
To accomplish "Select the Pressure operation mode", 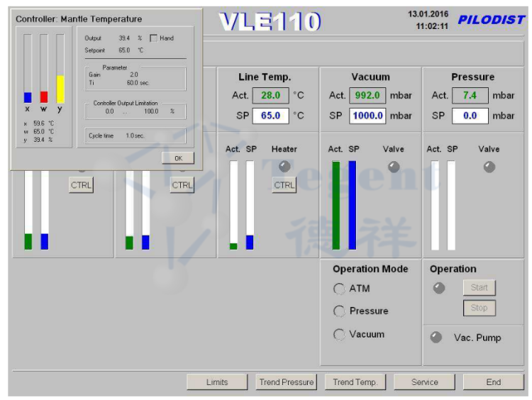I will 339,311.
